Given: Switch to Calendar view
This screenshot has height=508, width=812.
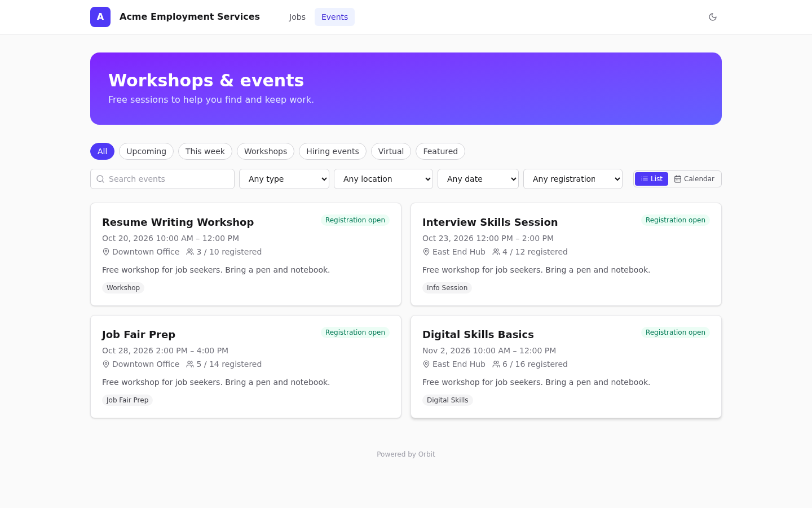Looking at the screenshot, I should pyautogui.click(x=694, y=179).
